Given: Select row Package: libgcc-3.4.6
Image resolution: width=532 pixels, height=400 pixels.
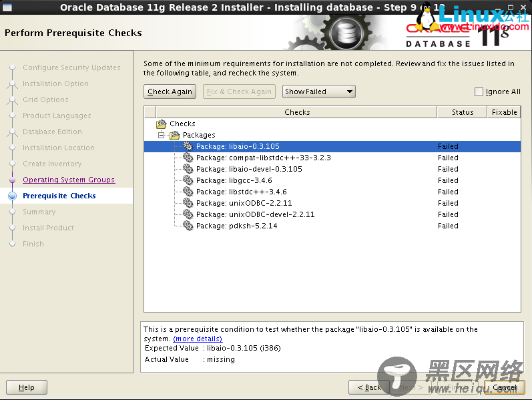Looking at the screenshot, I should tap(332, 180).
